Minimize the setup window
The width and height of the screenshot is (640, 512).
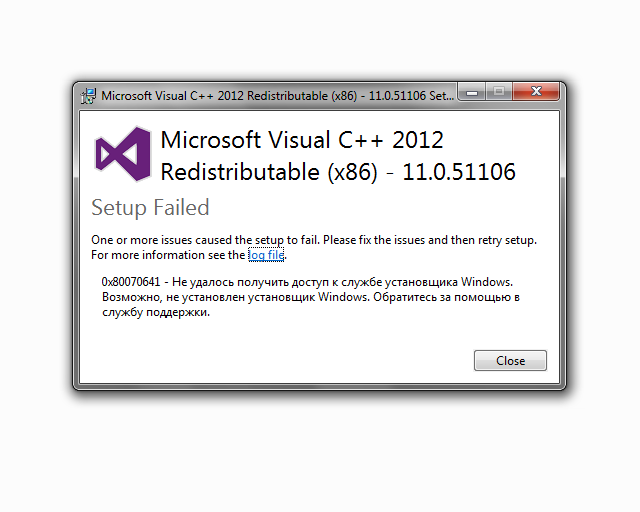pyautogui.click(x=471, y=92)
